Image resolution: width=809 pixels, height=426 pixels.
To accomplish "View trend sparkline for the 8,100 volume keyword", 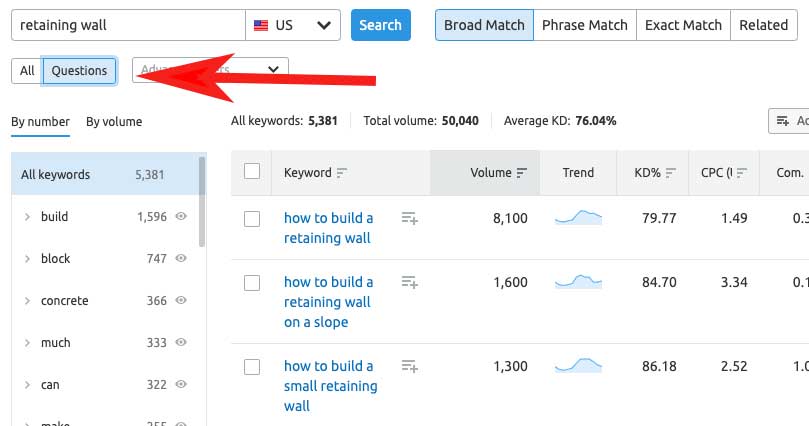I will pos(578,217).
